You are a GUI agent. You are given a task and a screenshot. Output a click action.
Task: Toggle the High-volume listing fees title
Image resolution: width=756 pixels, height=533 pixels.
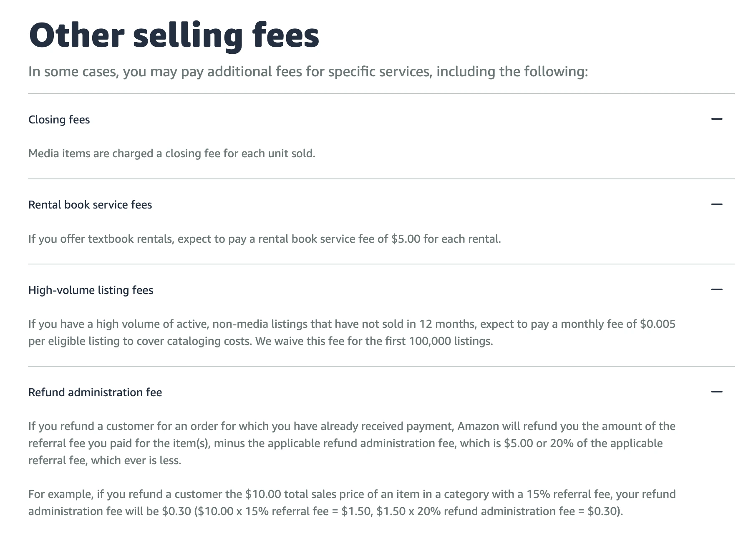pyautogui.click(x=91, y=290)
